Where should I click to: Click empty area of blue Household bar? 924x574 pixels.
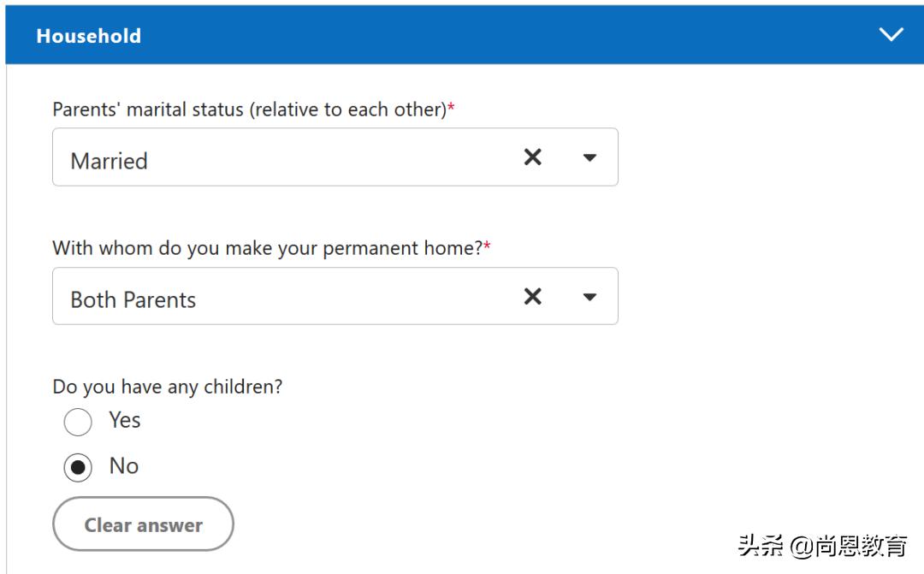[x=513, y=36]
